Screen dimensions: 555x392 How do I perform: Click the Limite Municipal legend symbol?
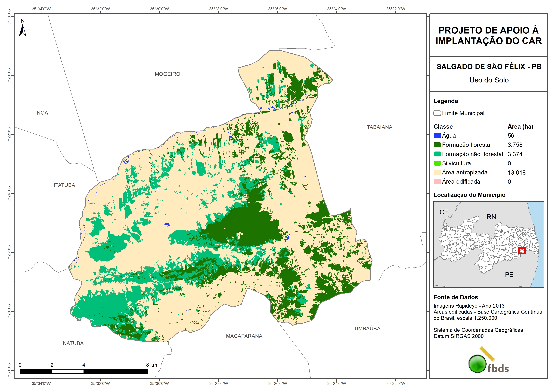437,113
